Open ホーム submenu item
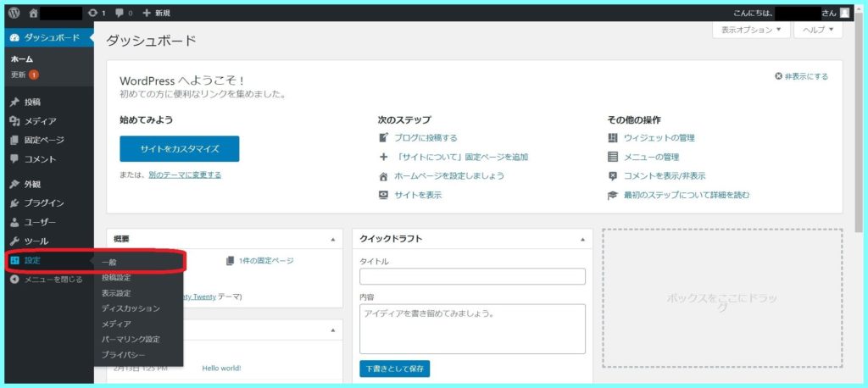 (22, 59)
